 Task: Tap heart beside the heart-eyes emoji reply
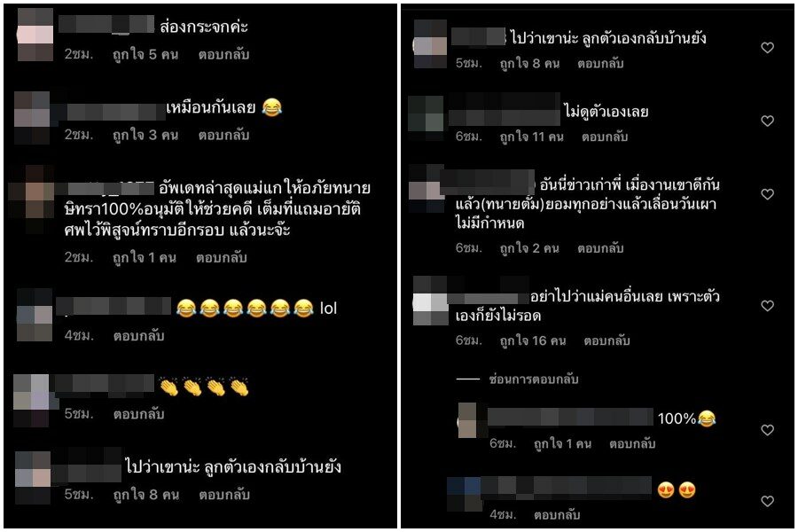coord(768,502)
